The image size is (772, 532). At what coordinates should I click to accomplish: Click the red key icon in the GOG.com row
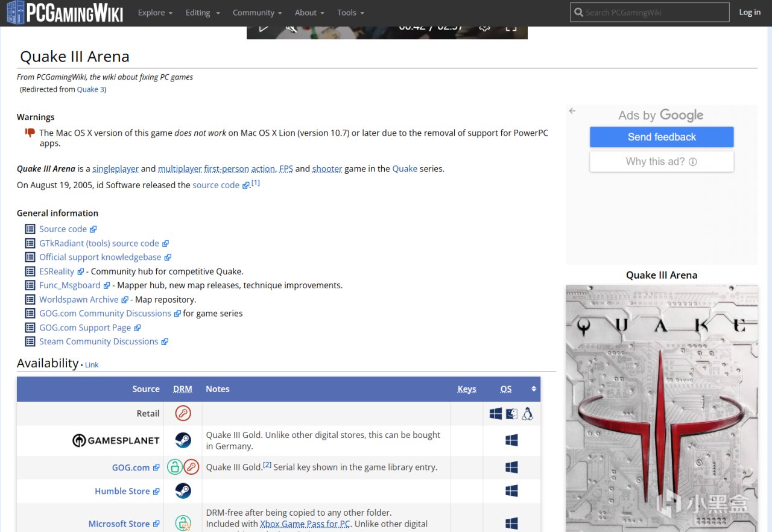[x=191, y=467]
